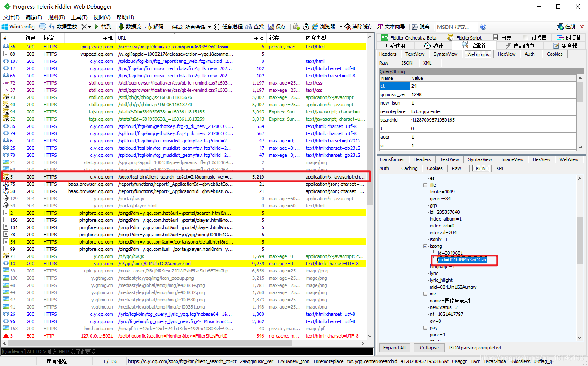Screen dimensions: 588x366
Task: Open the FiddlerScript tab
Action: [x=464, y=38]
